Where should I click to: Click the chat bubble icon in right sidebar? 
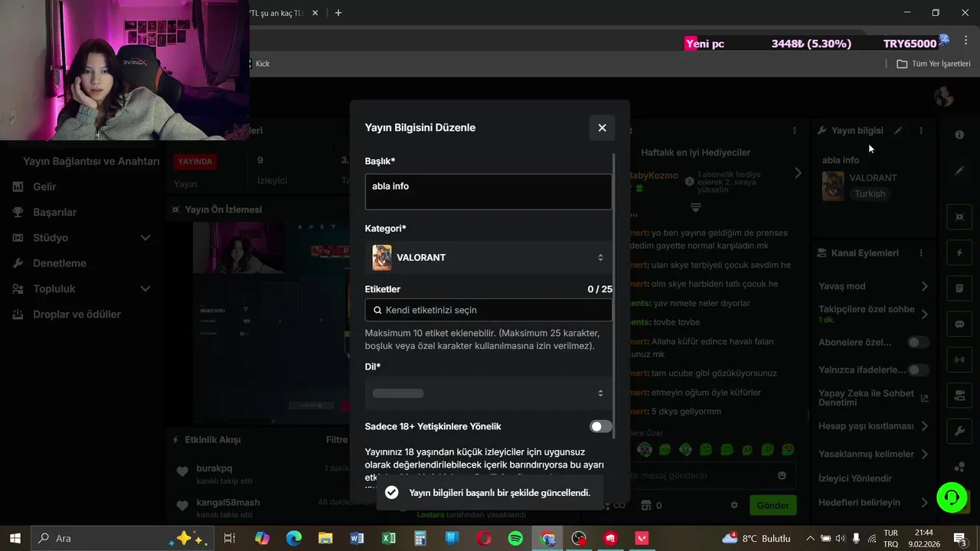[959, 324]
